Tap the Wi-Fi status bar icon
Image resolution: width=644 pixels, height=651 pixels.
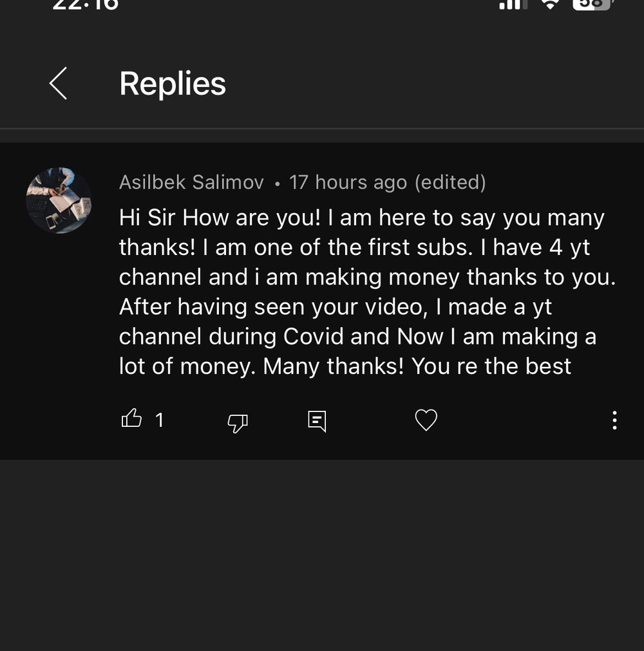click(550, 4)
